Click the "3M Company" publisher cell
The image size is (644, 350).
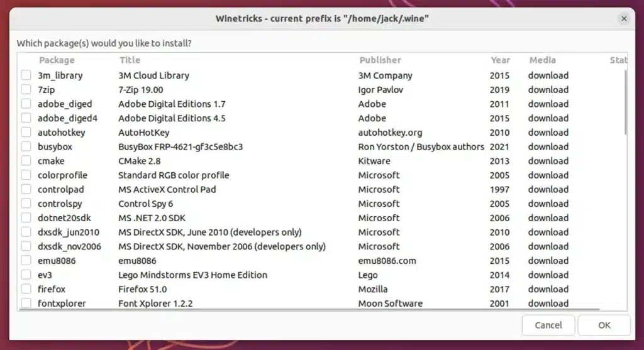385,75
